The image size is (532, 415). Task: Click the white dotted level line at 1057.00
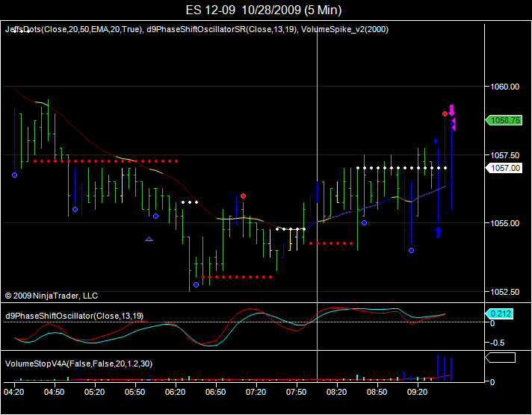pyautogui.click(x=401, y=168)
